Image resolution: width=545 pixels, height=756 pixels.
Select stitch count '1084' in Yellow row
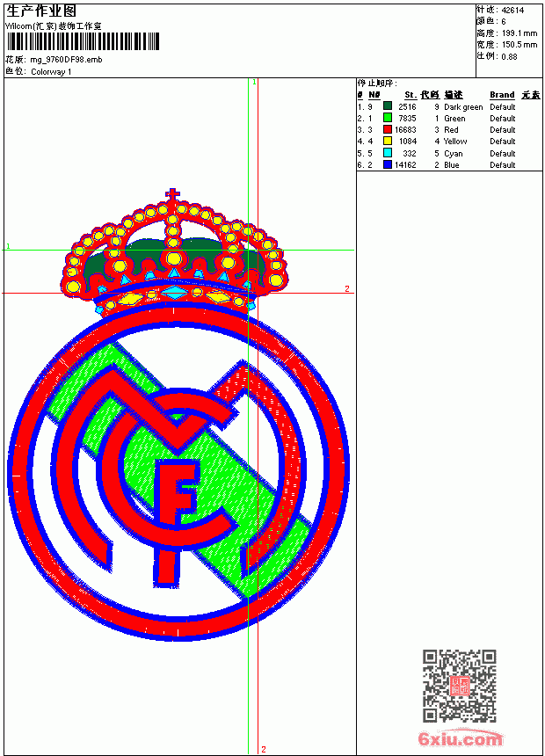[x=408, y=142]
